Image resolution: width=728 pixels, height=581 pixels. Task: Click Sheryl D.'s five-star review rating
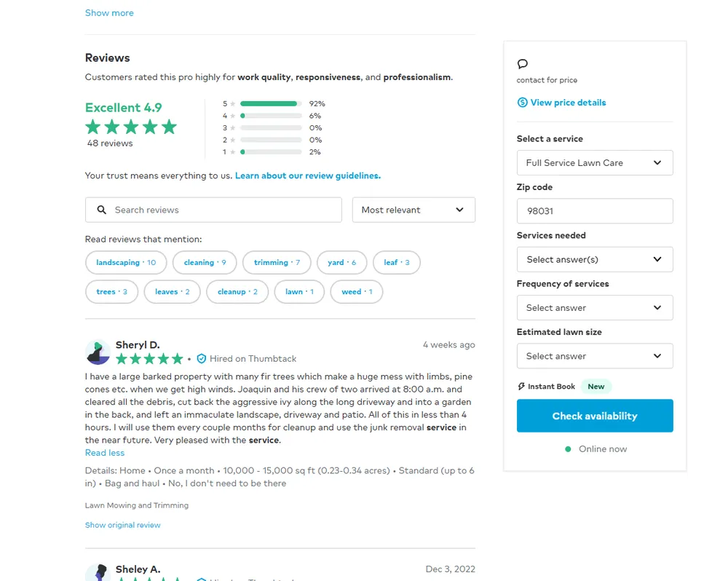tap(149, 359)
